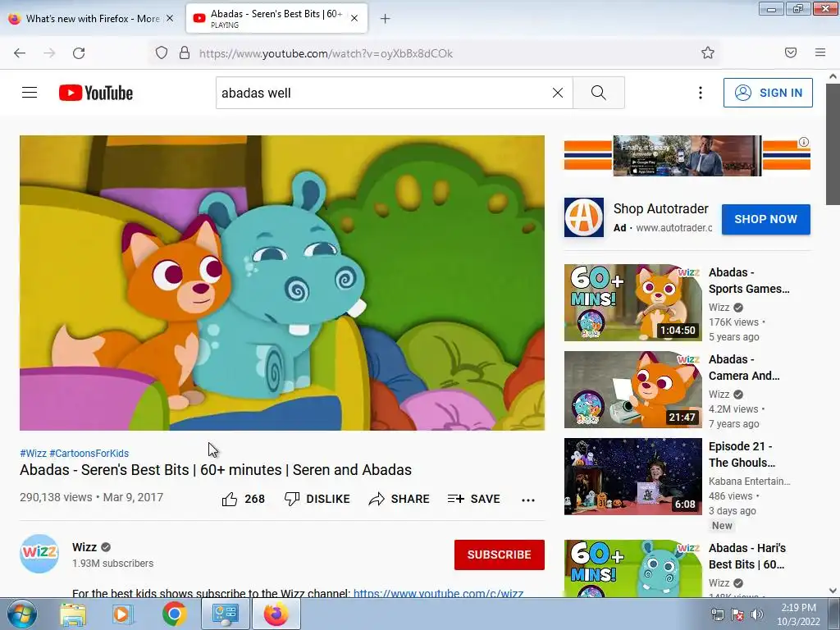Click scrollbar down arrow
Screen dimensions: 840x630
coord(833,591)
